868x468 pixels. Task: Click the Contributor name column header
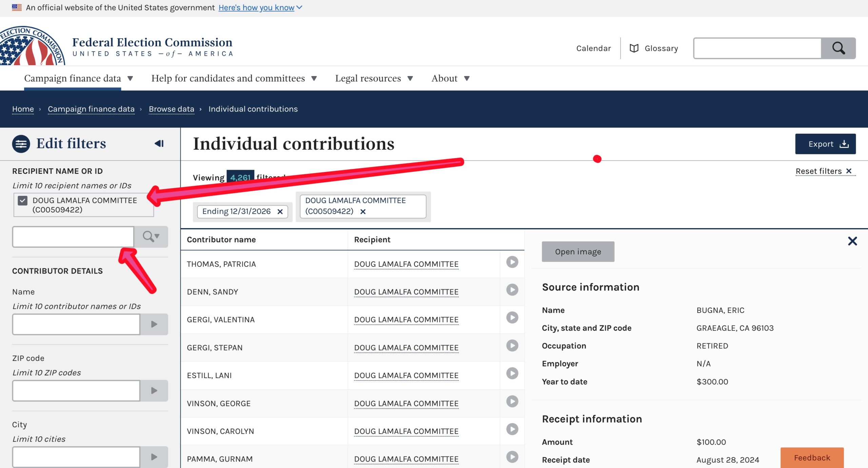[x=221, y=240]
